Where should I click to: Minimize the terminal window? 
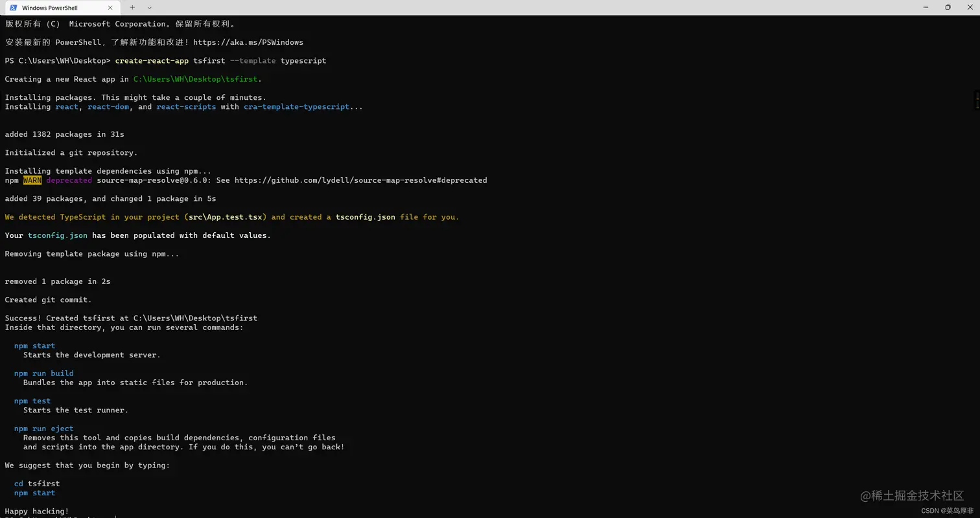point(927,7)
